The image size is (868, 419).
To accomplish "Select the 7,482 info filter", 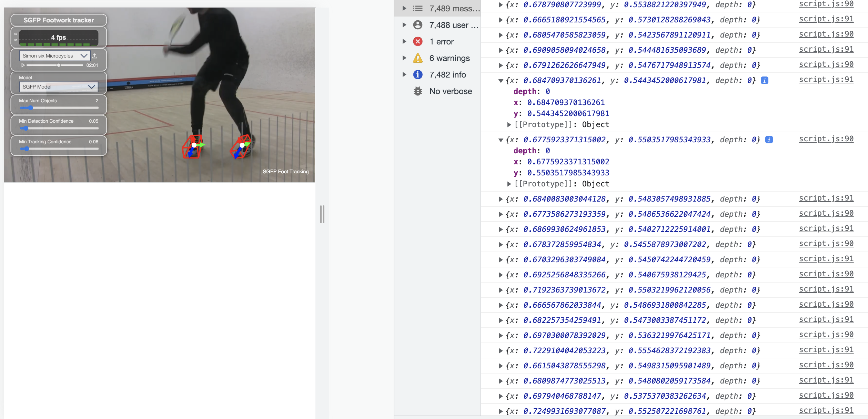I will (x=447, y=75).
